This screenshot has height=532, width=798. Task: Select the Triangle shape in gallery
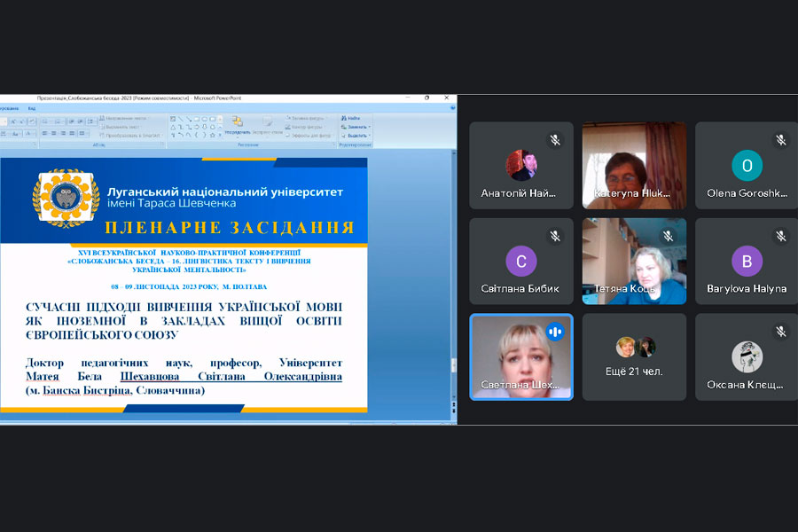(173, 127)
